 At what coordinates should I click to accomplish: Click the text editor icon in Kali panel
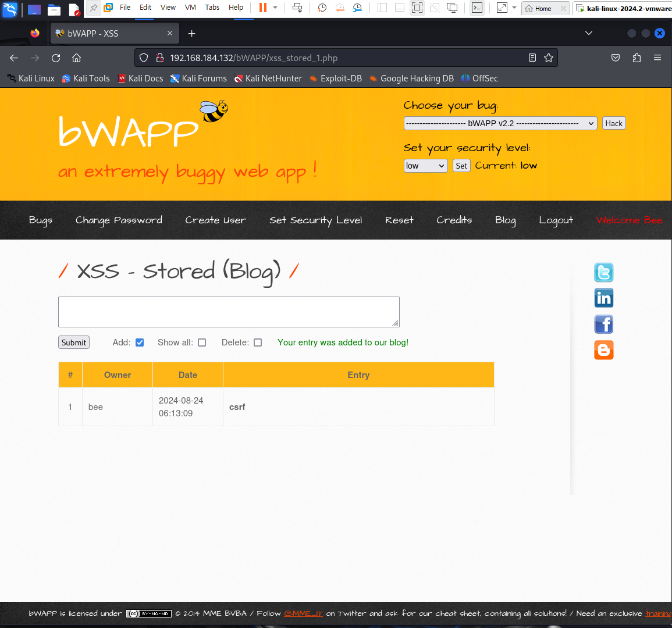[74, 9]
